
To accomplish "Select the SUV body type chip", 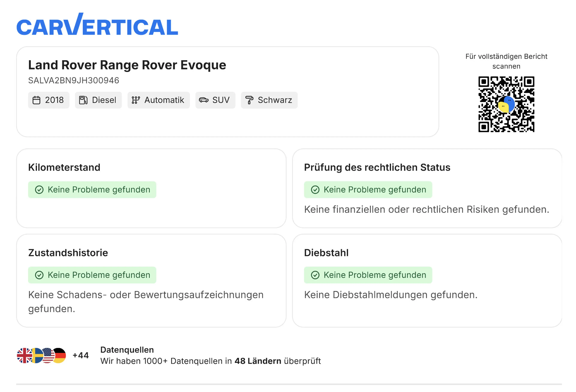I will coord(215,100).
